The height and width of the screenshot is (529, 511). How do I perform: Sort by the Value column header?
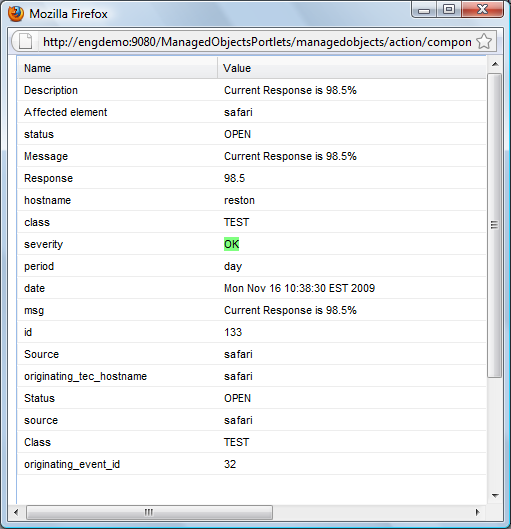point(351,68)
